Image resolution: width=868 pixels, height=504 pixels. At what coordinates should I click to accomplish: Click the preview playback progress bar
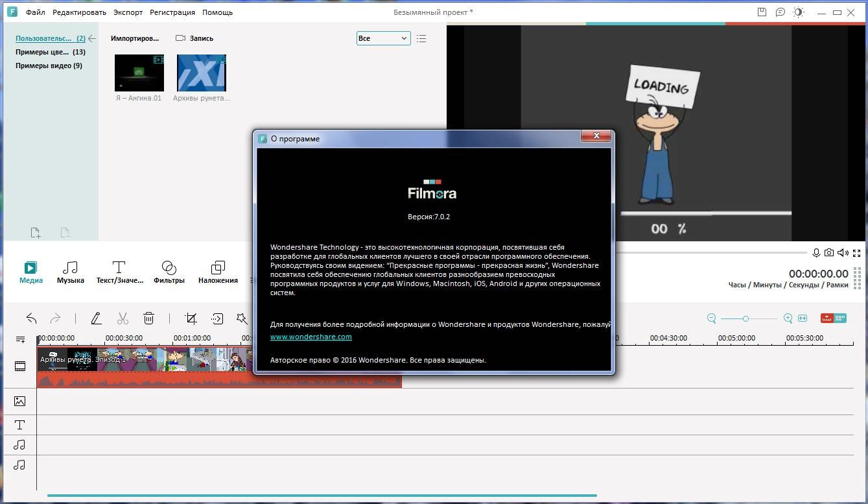712,252
